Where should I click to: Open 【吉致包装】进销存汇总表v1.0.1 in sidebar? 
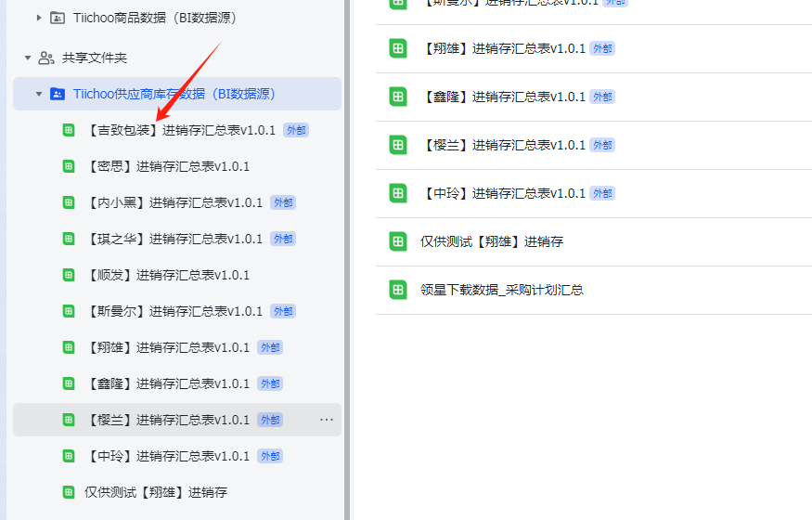coord(180,130)
